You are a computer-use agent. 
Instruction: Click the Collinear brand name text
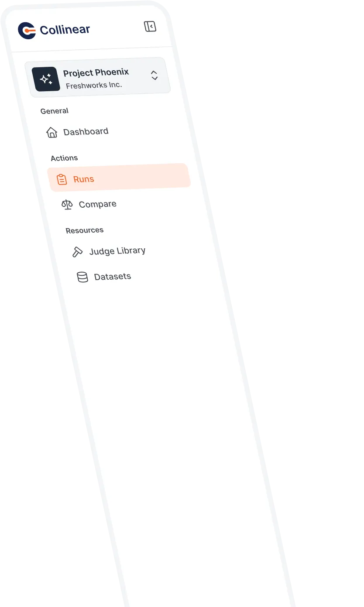[65, 30]
